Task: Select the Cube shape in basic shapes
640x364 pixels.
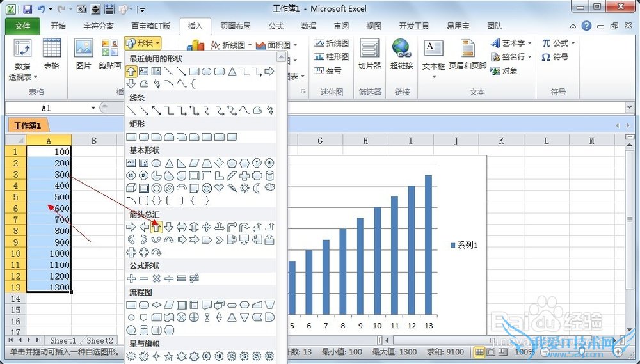Action: pyautogui.click(x=131, y=188)
